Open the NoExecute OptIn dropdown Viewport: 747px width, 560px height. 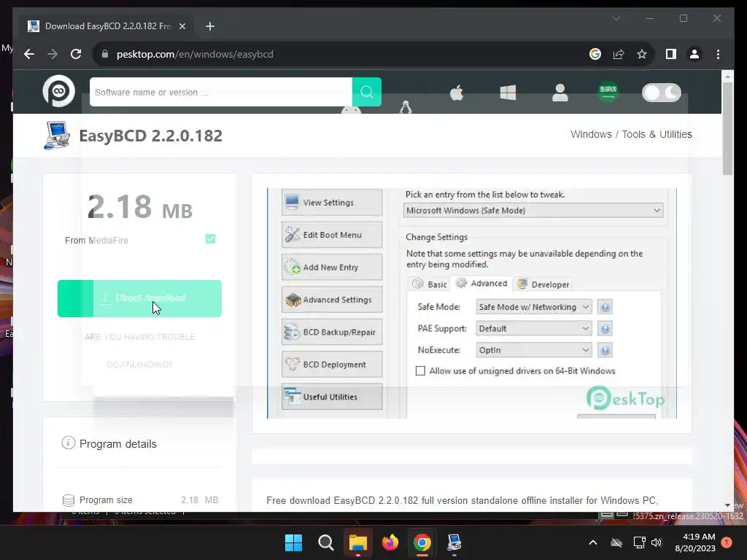point(533,350)
